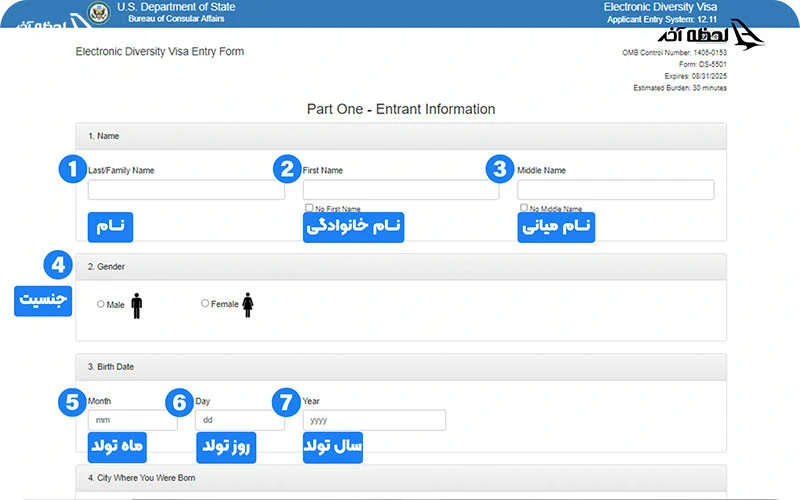
Task: Click the '3. Birth Date' section header
Action: coord(401,367)
